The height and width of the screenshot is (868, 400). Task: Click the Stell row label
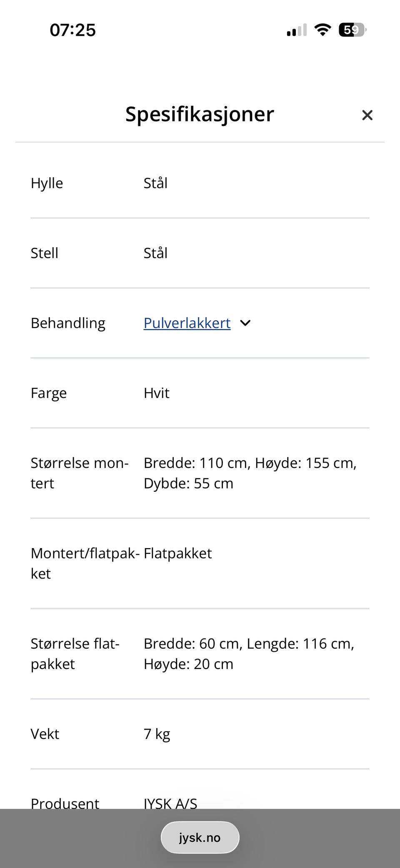point(44,253)
